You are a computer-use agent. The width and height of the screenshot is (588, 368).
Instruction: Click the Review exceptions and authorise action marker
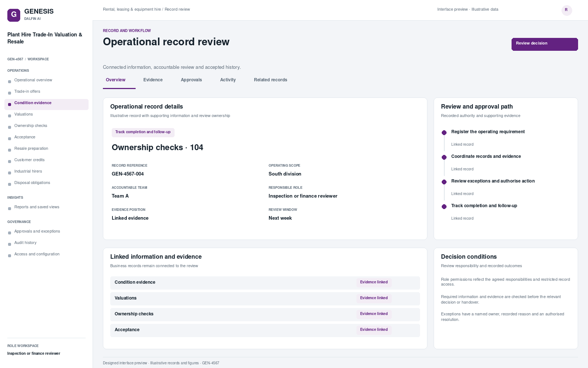click(x=444, y=182)
